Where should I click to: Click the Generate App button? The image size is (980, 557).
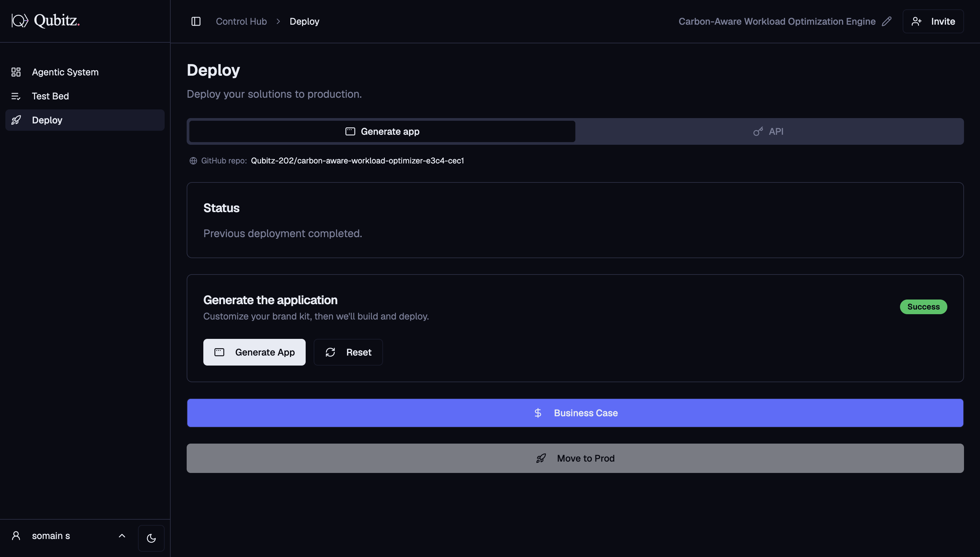pos(255,352)
